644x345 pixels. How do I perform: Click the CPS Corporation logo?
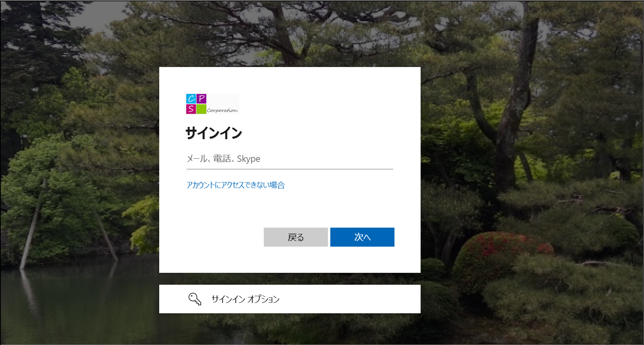pos(212,104)
